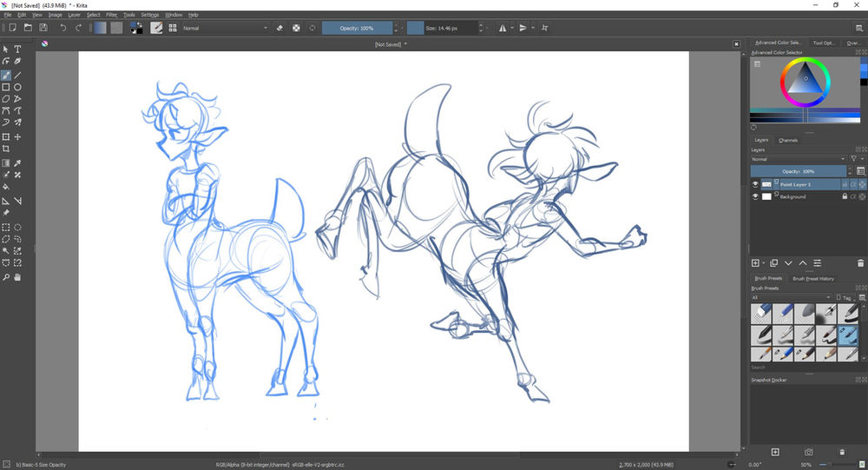Open brush preset tag filter 'All' dropdown
868x470 pixels.
tap(791, 298)
